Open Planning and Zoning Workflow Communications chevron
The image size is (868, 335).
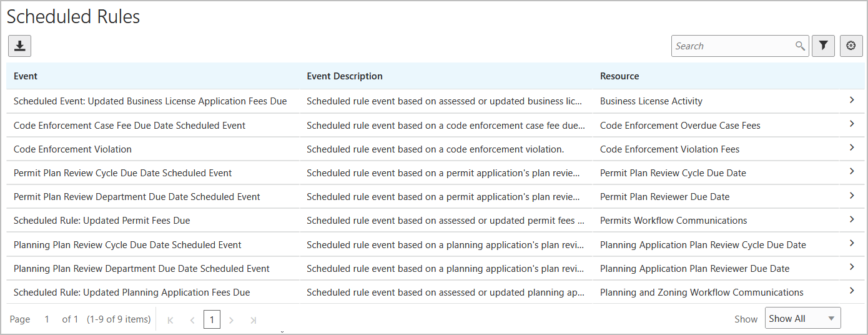[852, 291]
